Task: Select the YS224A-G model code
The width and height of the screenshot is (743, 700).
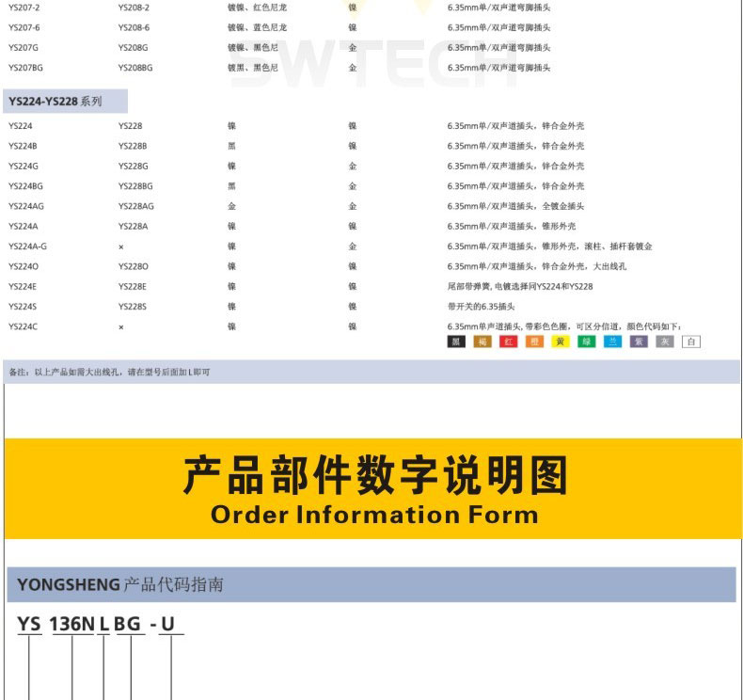Action: pos(27,247)
